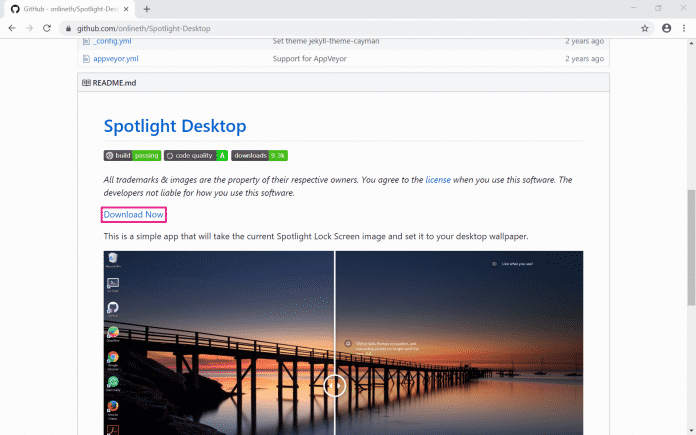
Task: Reload the GitHub page
Action: pos(46,28)
